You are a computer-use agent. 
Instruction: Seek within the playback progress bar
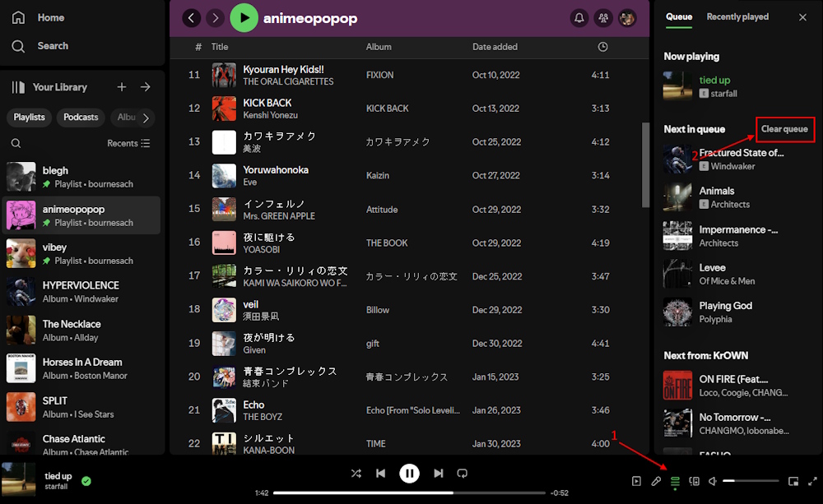pyautogui.click(x=409, y=493)
